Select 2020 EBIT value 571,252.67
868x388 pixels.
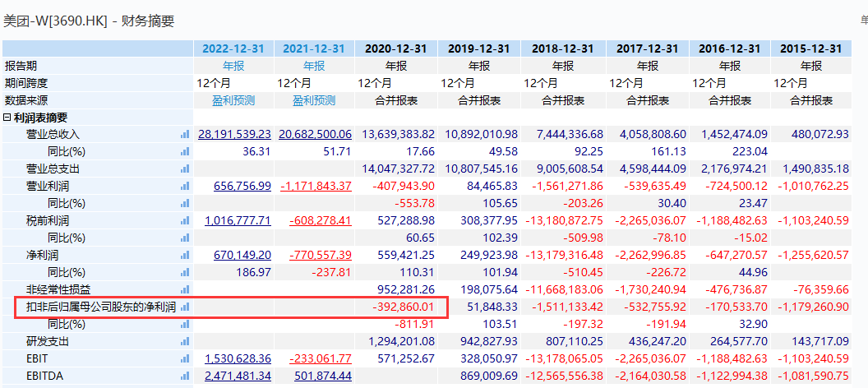[406, 358]
